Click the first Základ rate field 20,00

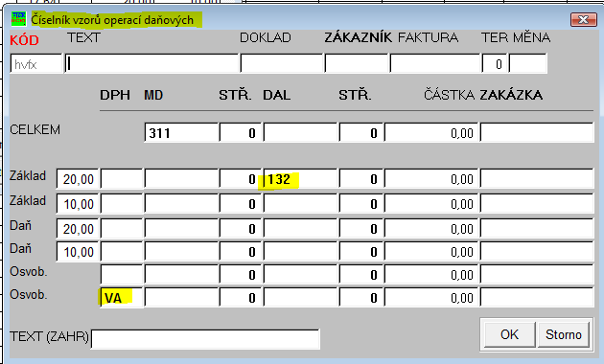pos(78,179)
